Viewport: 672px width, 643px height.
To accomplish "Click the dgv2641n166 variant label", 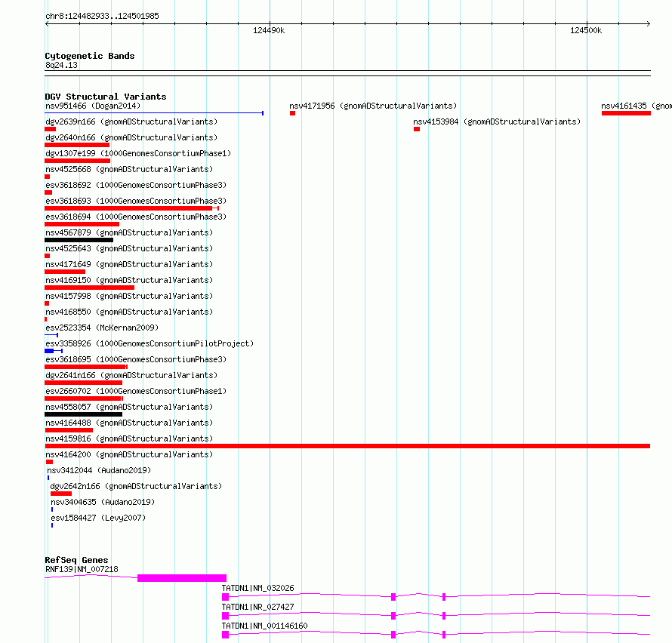I will [x=131, y=375].
